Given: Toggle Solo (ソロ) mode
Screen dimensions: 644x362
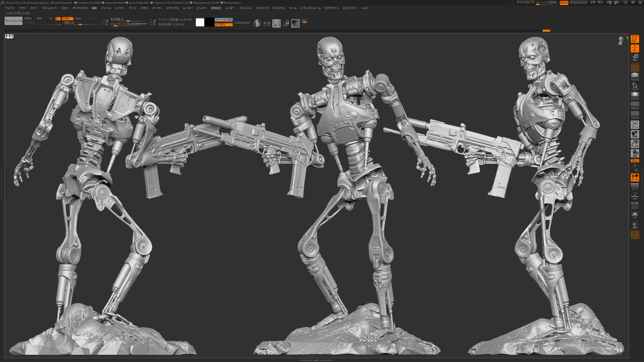Looking at the screenshot, I should 634,215.
